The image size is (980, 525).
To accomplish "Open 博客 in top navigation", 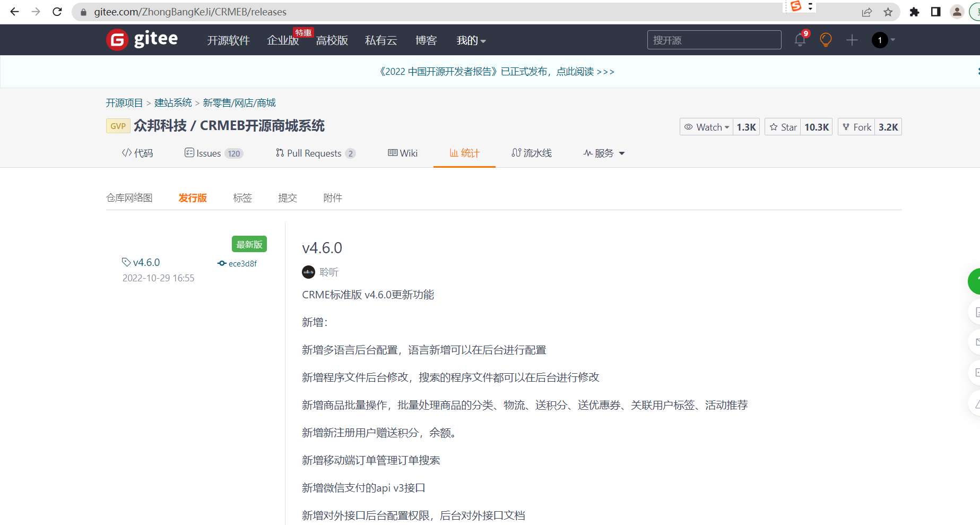I will tap(426, 40).
